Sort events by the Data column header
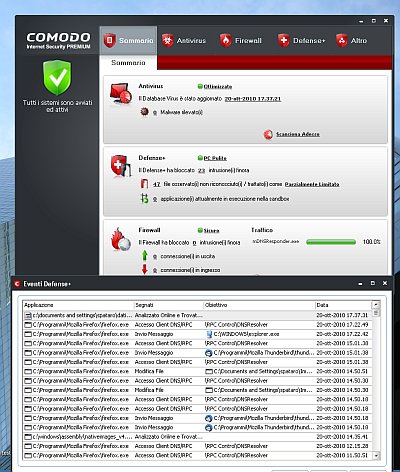The image size is (400, 472). [x=343, y=305]
